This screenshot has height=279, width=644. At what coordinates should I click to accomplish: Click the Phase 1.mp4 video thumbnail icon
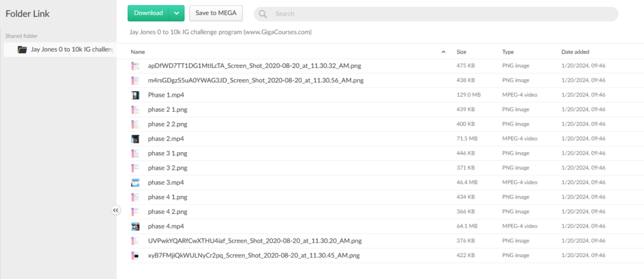pyautogui.click(x=135, y=95)
